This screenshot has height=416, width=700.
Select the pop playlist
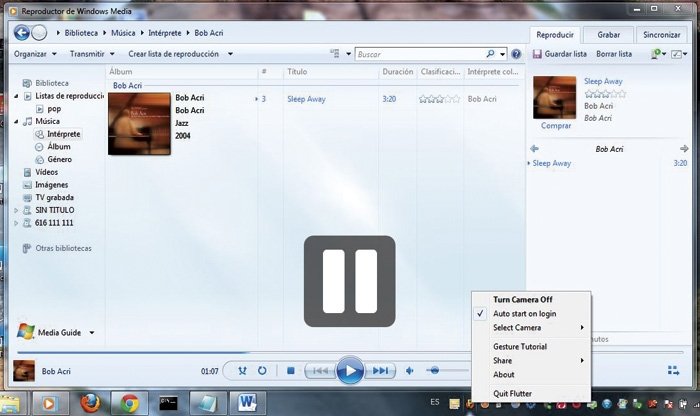coord(54,108)
